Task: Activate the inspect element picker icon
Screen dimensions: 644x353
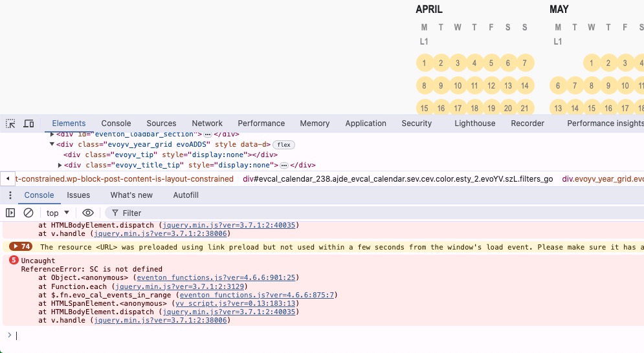Action: point(10,123)
